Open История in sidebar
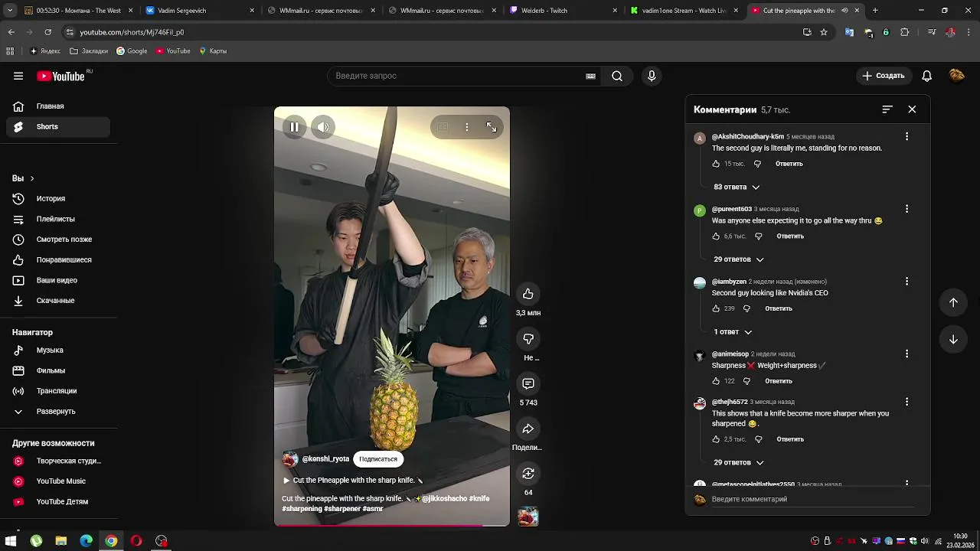The width and height of the screenshot is (980, 551). (x=58, y=199)
